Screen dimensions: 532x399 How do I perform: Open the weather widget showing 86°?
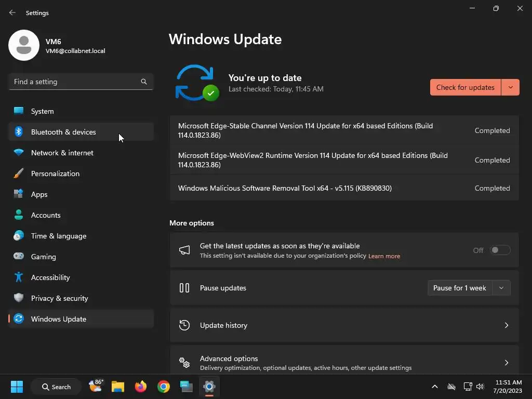pyautogui.click(x=96, y=387)
